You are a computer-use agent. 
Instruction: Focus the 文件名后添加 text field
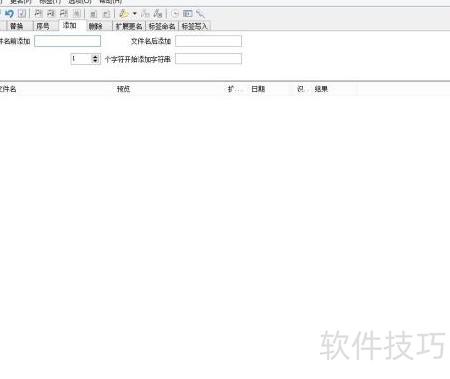tap(208, 41)
